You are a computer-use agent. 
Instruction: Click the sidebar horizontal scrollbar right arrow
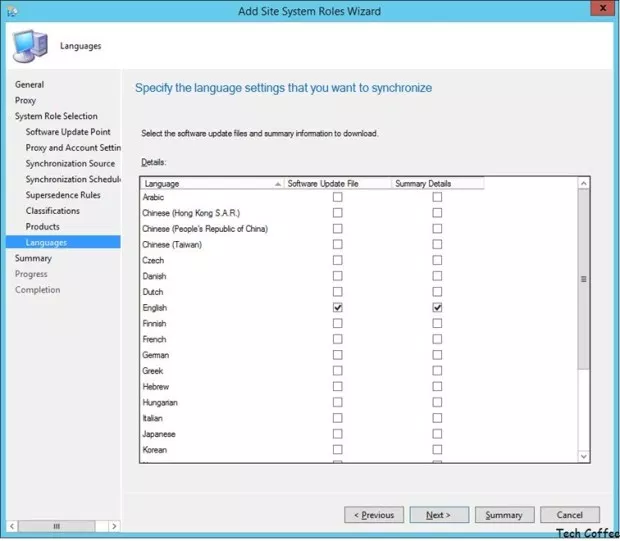point(114,526)
